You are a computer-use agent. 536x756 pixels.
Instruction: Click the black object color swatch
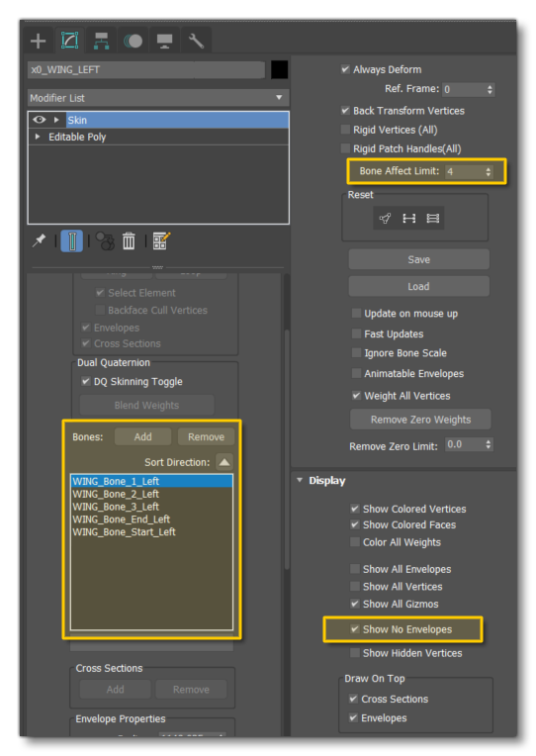[x=280, y=70]
